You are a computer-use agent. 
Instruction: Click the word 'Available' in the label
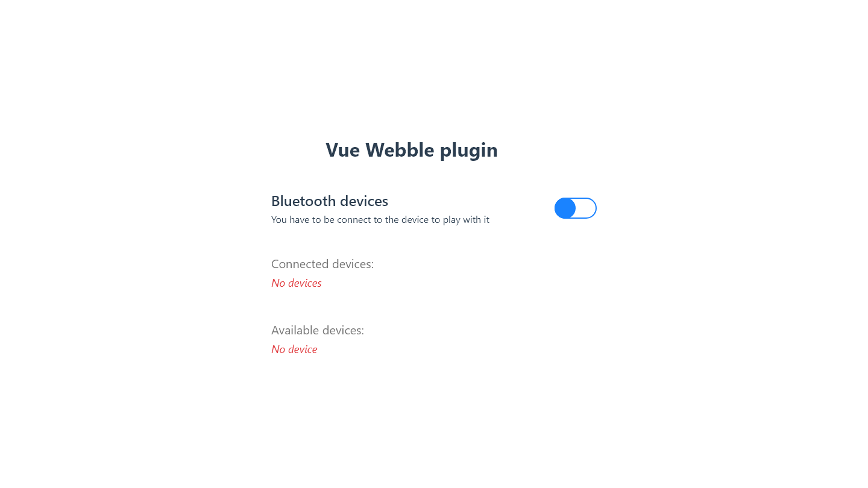click(295, 330)
